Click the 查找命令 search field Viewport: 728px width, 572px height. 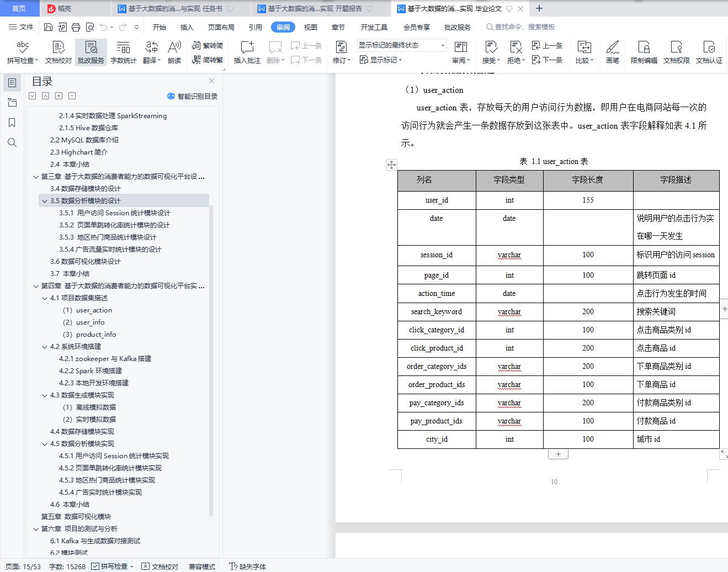[520, 27]
